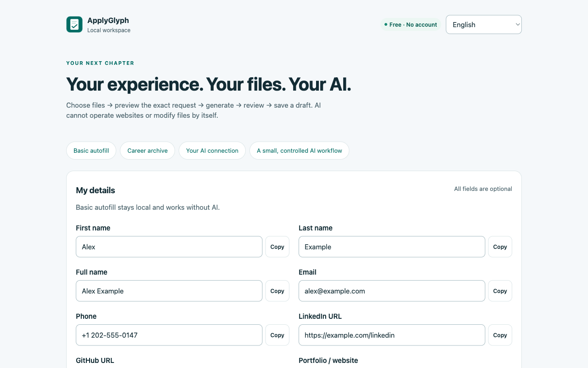Click the main headline Your experience. Your files.
The width and height of the screenshot is (588, 368).
click(209, 85)
